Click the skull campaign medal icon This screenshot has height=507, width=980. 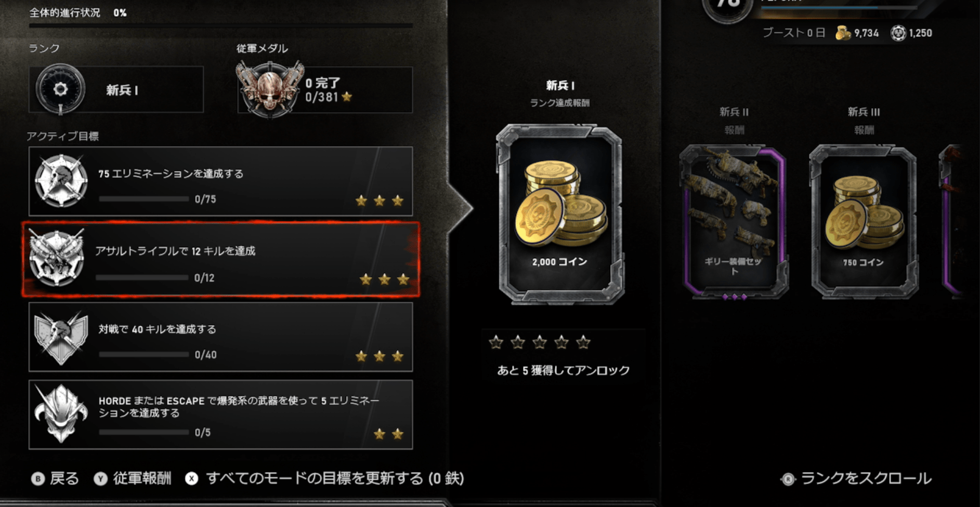[269, 89]
